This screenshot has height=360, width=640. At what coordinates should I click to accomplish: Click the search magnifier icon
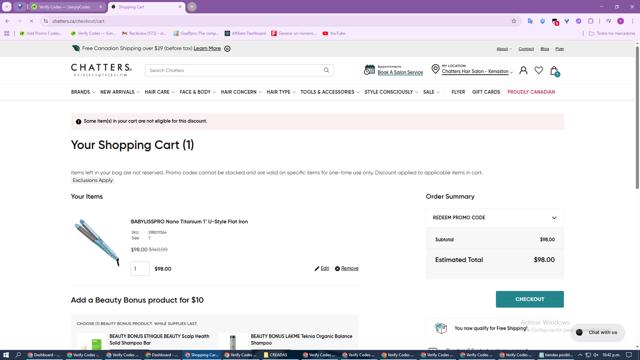326,70
